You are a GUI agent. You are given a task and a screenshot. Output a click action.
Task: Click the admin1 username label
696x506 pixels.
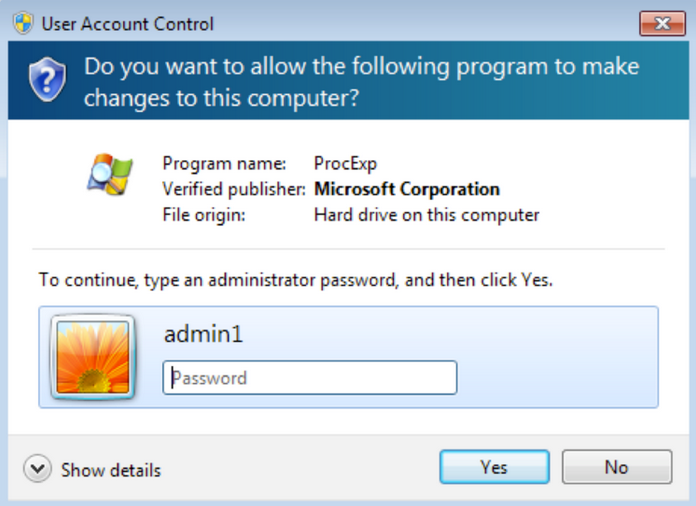pyautogui.click(x=203, y=334)
